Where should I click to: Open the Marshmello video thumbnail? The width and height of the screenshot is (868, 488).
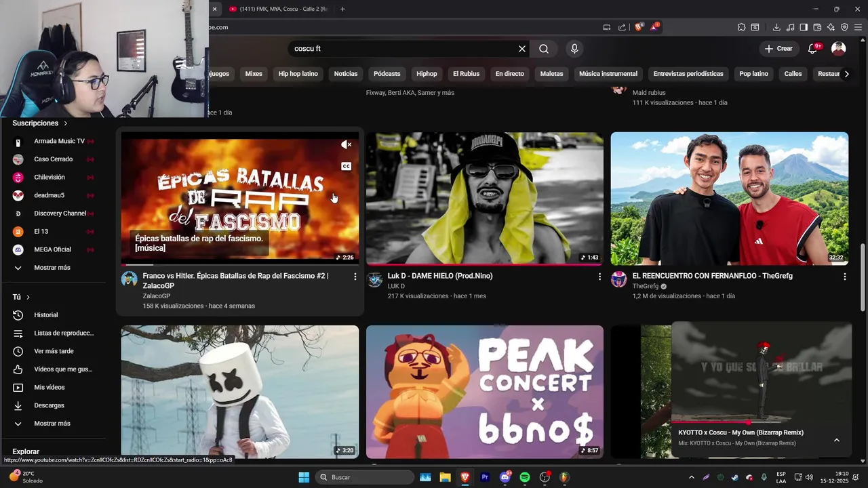pyautogui.click(x=240, y=392)
